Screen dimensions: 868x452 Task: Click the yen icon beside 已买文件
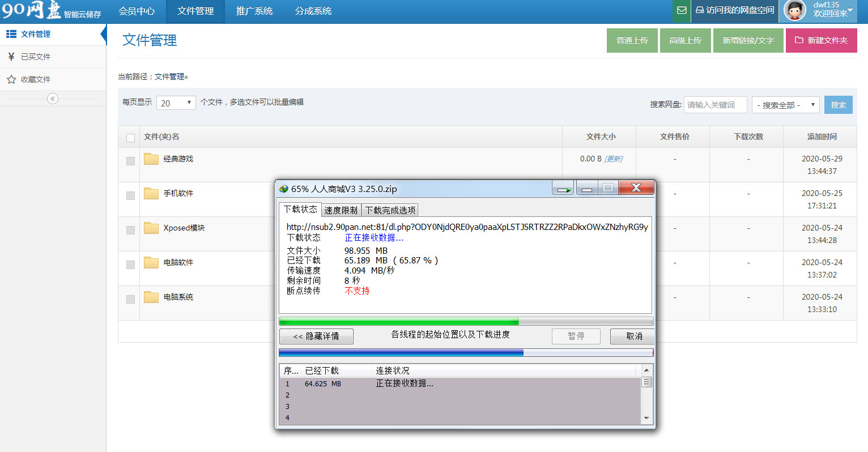tap(11, 57)
